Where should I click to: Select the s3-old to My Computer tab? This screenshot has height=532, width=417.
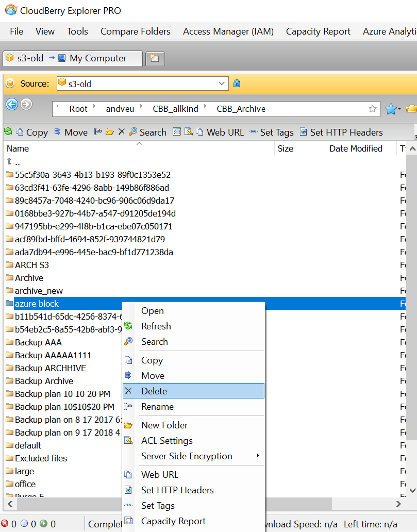(72, 58)
